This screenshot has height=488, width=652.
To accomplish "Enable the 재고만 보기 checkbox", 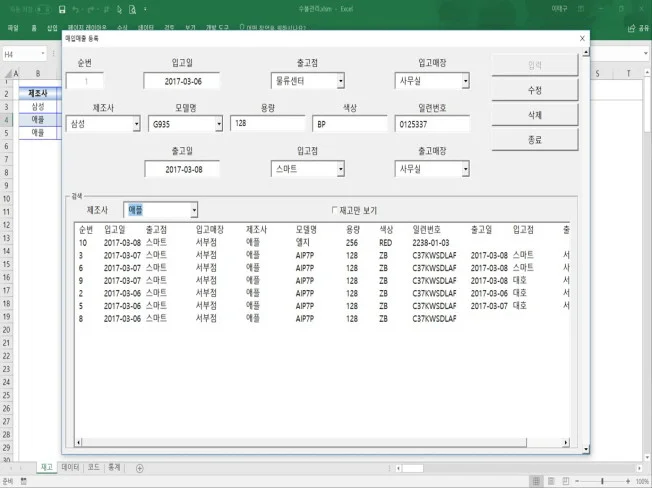I will [335, 210].
